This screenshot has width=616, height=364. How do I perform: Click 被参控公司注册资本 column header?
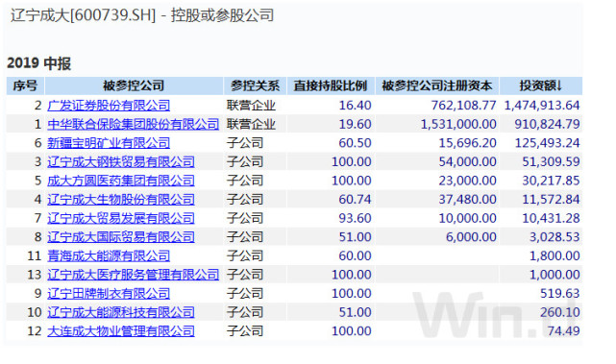click(437, 86)
